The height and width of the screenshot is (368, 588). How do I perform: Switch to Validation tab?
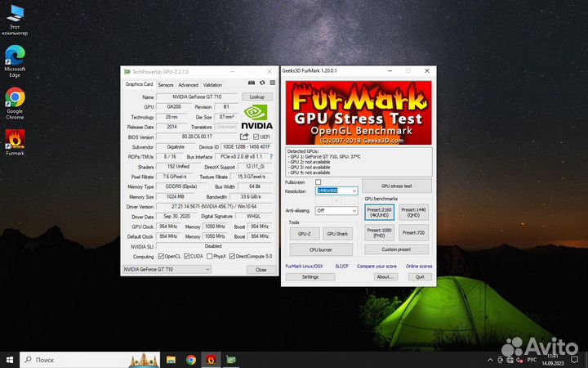click(212, 85)
